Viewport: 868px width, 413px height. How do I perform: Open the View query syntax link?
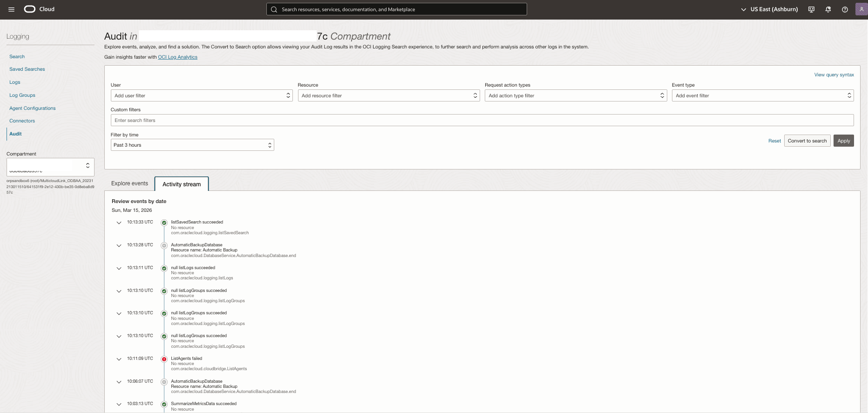click(834, 75)
